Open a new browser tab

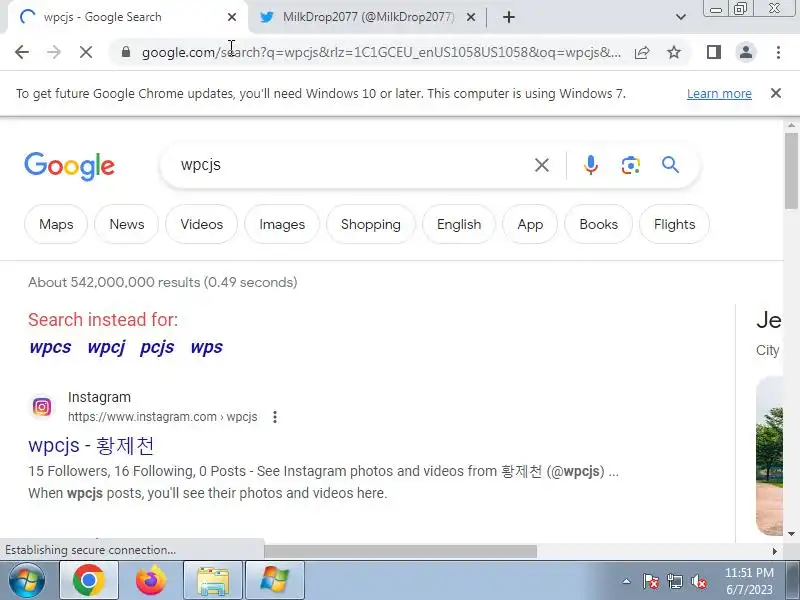point(509,17)
